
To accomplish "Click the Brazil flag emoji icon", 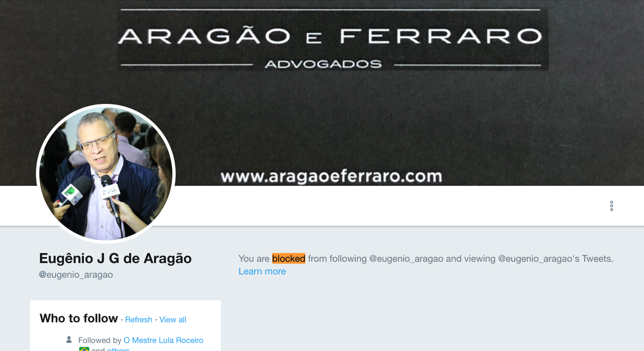I will 84,349.
